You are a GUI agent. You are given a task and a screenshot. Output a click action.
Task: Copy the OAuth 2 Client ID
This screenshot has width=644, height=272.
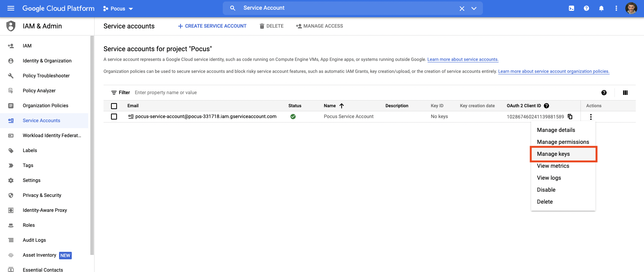[570, 117]
